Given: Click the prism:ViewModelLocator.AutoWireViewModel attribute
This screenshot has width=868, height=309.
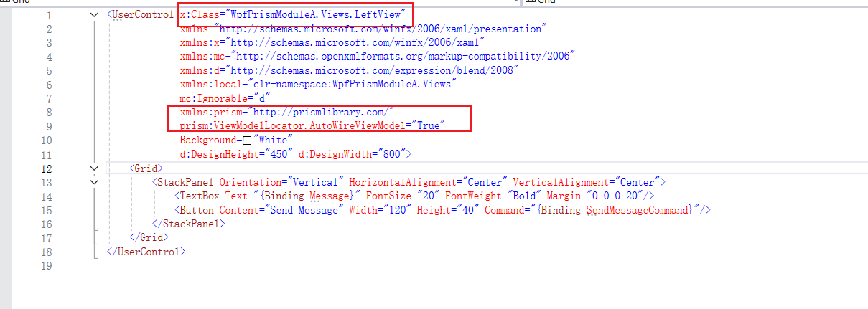Looking at the screenshot, I should 291,126.
